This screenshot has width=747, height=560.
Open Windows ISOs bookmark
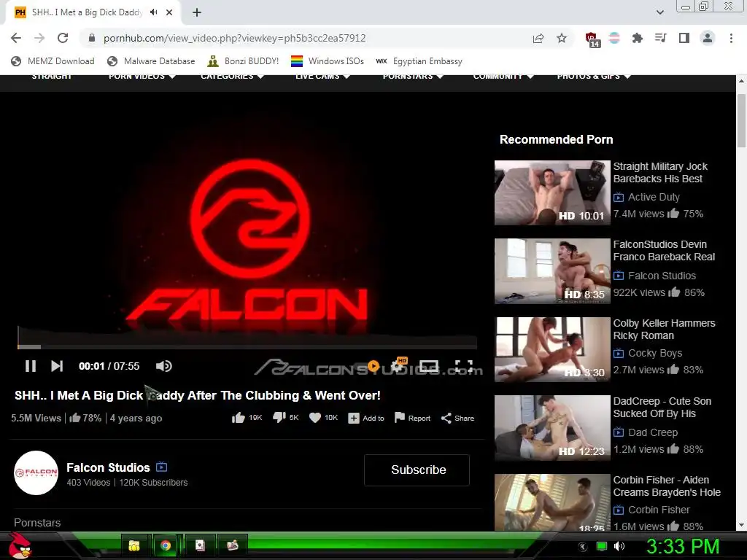328,61
